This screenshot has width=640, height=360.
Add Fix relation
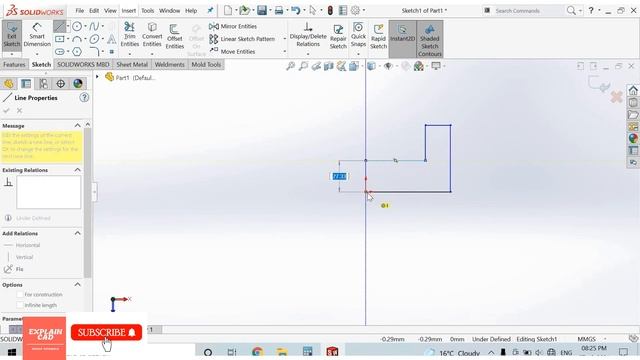coord(14,269)
